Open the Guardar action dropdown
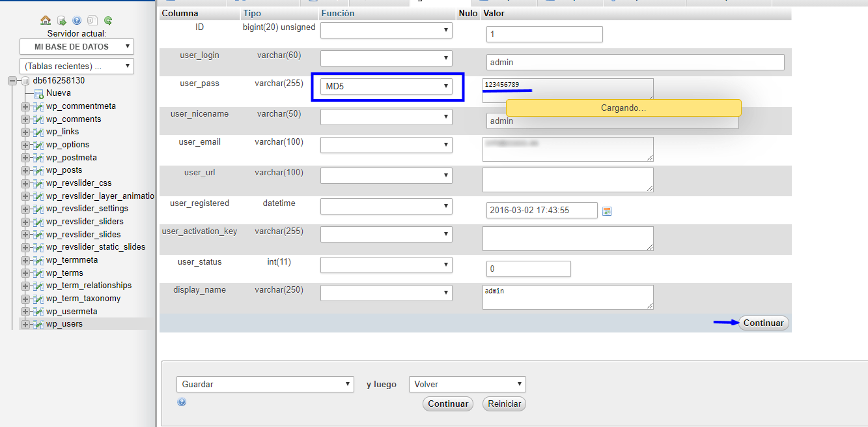The width and height of the screenshot is (868, 427). click(x=265, y=384)
